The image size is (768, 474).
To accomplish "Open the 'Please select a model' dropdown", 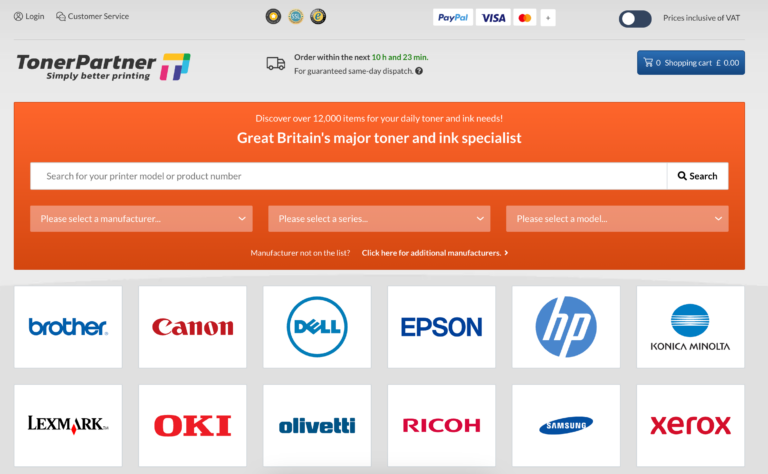I will [x=617, y=218].
